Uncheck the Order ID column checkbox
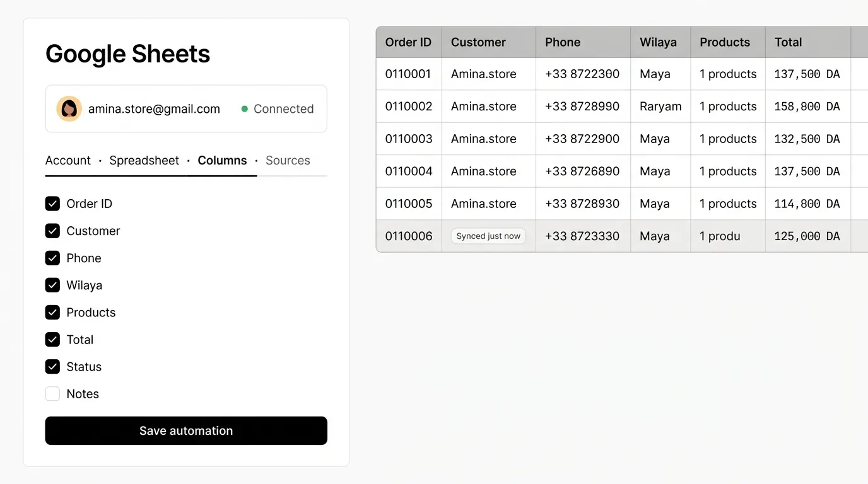Screen dimensions: 868x484 (x=52, y=204)
